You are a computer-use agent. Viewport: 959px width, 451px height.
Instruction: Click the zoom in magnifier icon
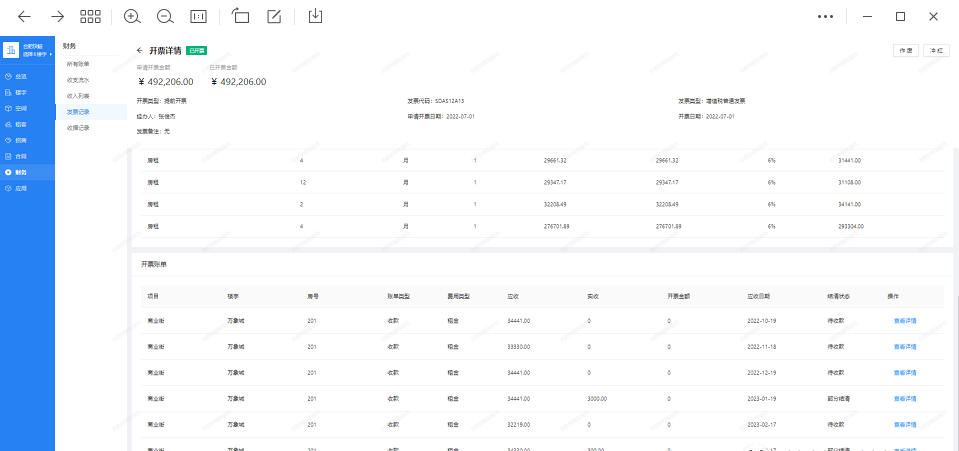[132, 16]
